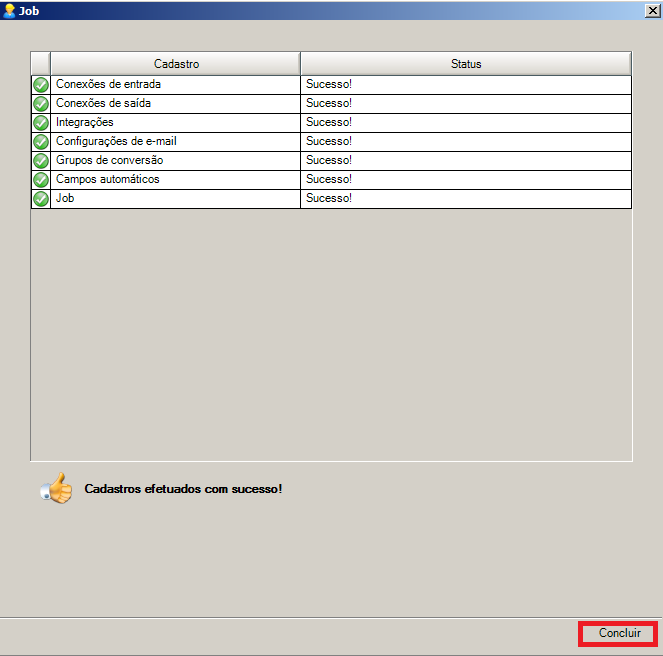Select the Configurações de e-mail cell
This screenshot has width=663, height=656.
(x=116, y=142)
